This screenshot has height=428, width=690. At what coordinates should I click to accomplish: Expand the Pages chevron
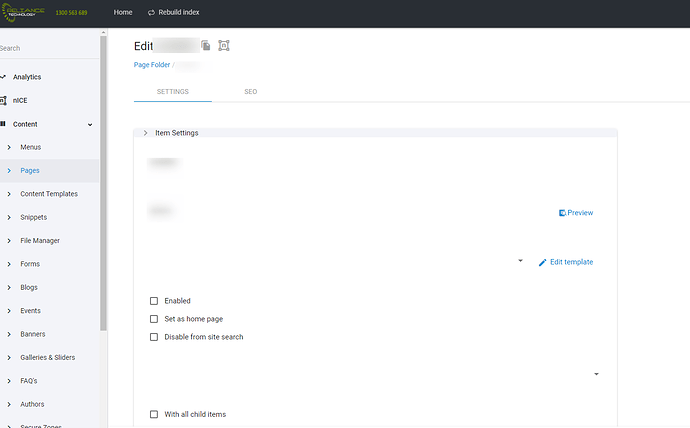[x=9, y=171]
